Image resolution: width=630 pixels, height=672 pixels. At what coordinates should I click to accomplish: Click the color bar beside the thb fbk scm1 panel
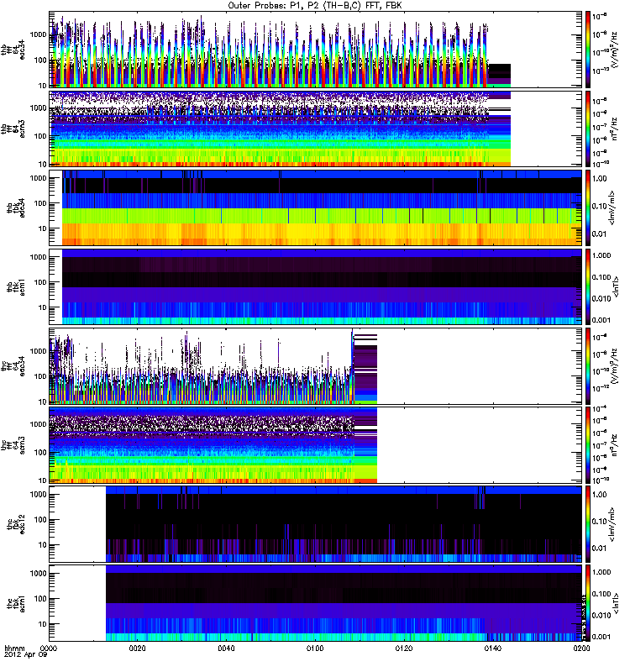(x=588, y=286)
